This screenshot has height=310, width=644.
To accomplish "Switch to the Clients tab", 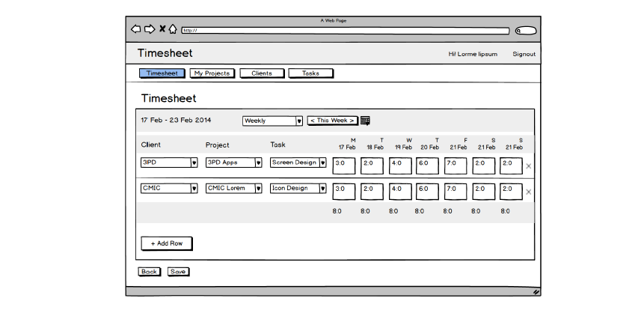I will pyautogui.click(x=261, y=73).
